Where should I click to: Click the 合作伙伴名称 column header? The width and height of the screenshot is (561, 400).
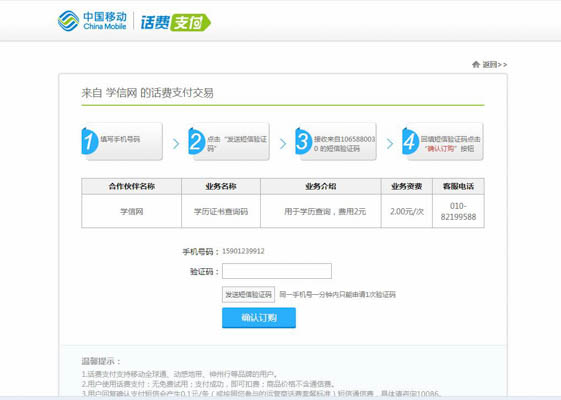point(132,186)
